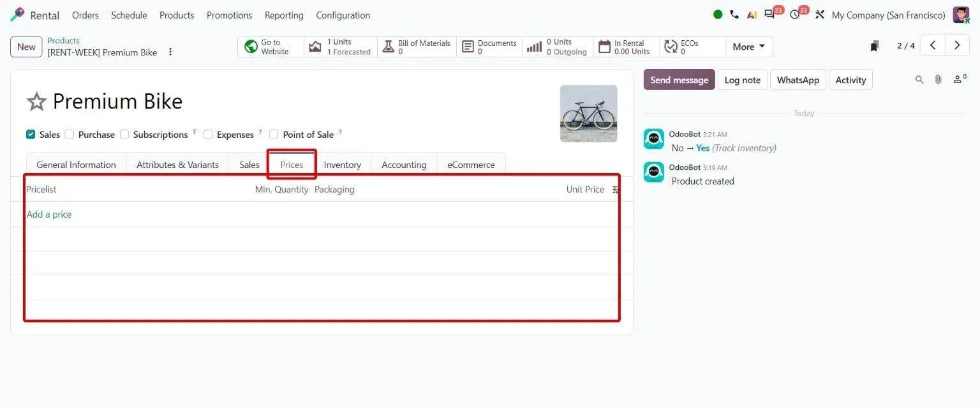
Task: Open the VoIP phone icon
Action: coord(734,15)
